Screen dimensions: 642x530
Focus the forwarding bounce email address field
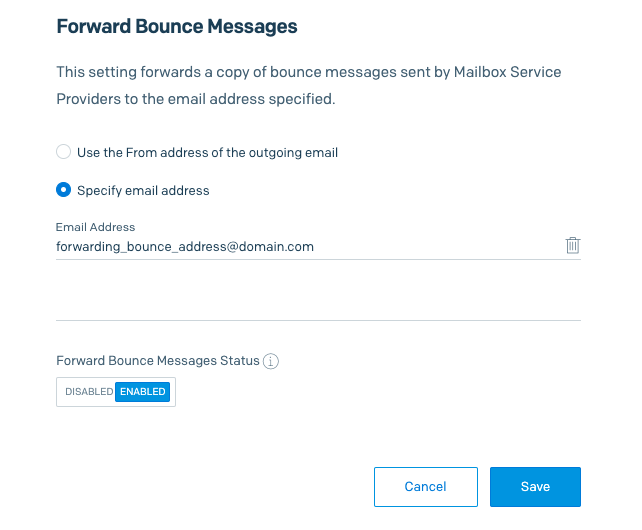[x=300, y=246]
